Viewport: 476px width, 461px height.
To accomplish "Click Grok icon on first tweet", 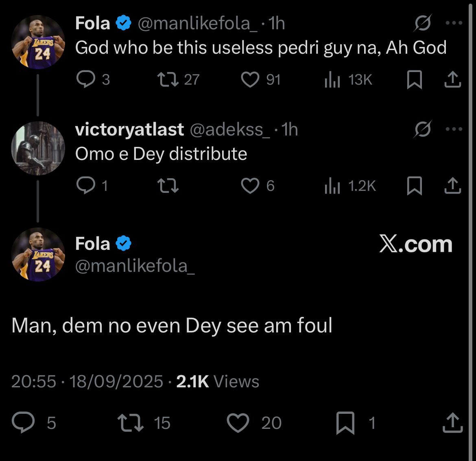I will pyautogui.click(x=423, y=24).
